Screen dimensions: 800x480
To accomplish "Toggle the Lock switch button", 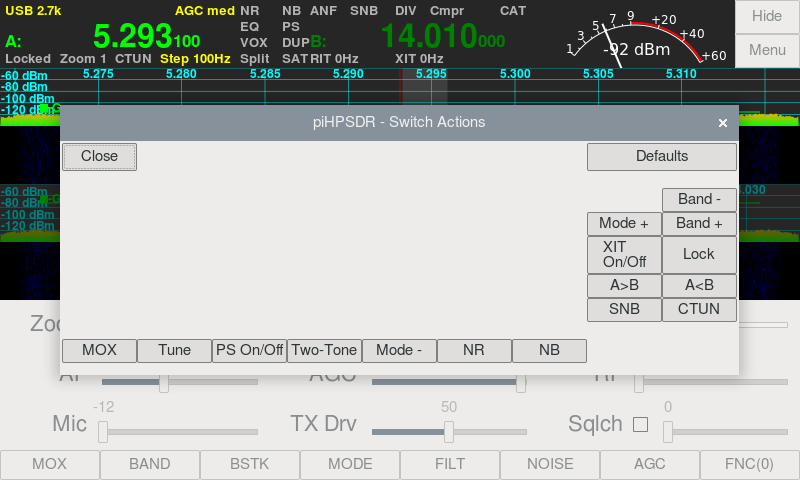I will 699,254.
